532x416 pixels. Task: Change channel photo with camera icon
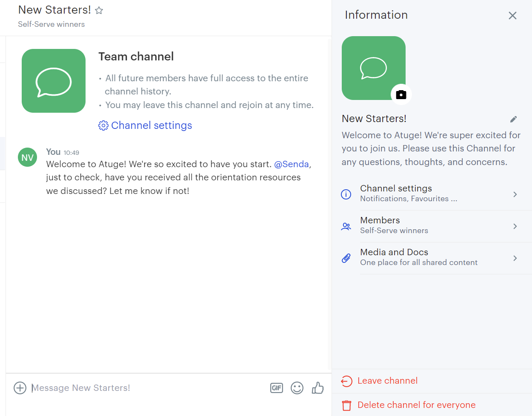click(x=401, y=94)
